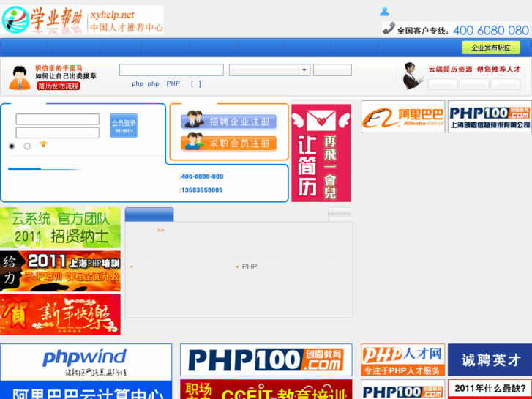The height and width of the screenshot is (399, 532).
Task: Open the 让简历再飞一会儿 pink banner
Action: point(321,153)
